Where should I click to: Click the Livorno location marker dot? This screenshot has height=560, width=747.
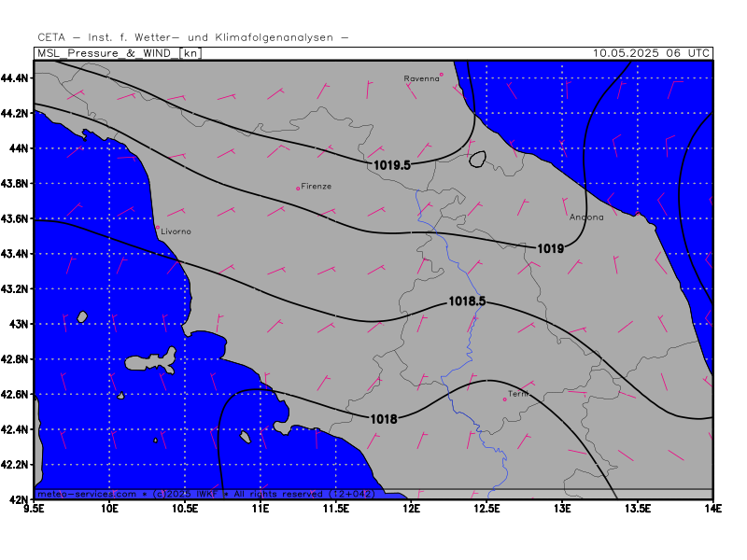158,228
